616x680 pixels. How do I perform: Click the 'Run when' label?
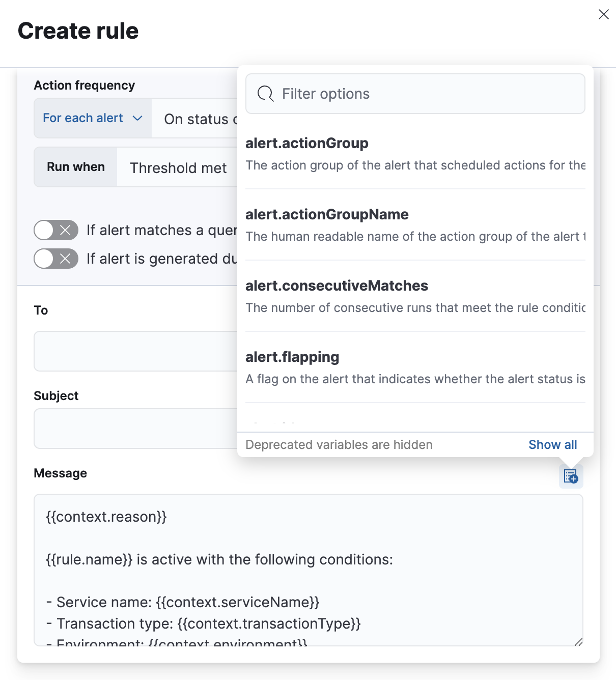point(76,167)
